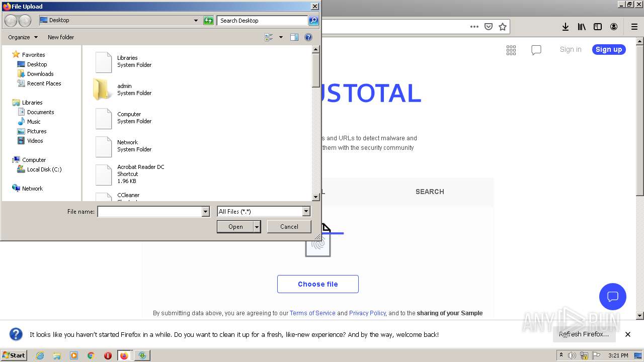The height and width of the screenshot is (362, 644).
Task: Open Firefox Downloads arrow icon
Action: point(566,27)
